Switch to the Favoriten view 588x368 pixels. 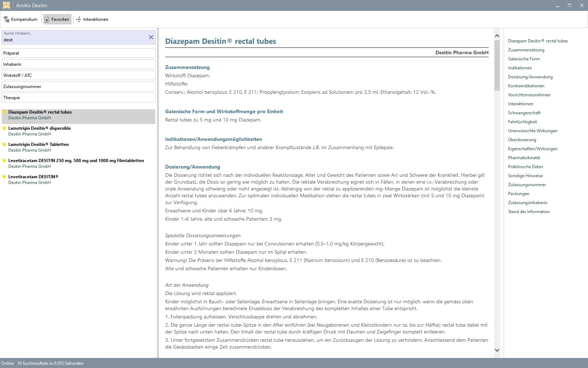pyautogui.click(x=57, y=19)
